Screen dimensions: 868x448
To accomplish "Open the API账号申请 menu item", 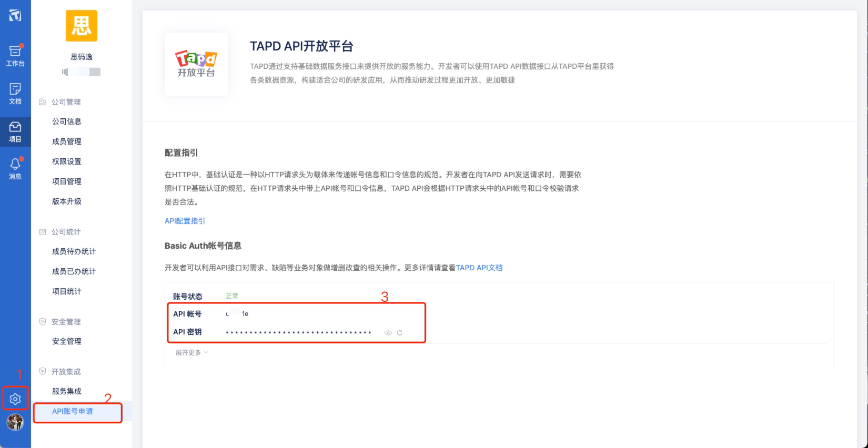I will [73, 411].
